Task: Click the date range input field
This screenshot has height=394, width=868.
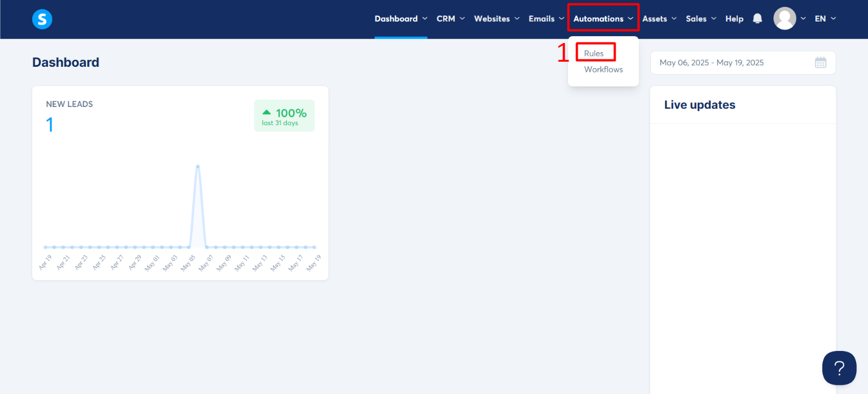Action: click(743, 63)
